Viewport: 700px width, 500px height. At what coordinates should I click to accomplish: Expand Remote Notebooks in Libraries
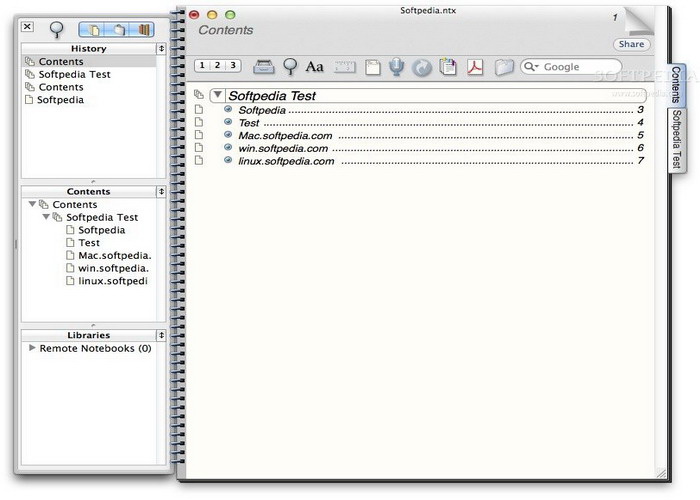(32, 347)
